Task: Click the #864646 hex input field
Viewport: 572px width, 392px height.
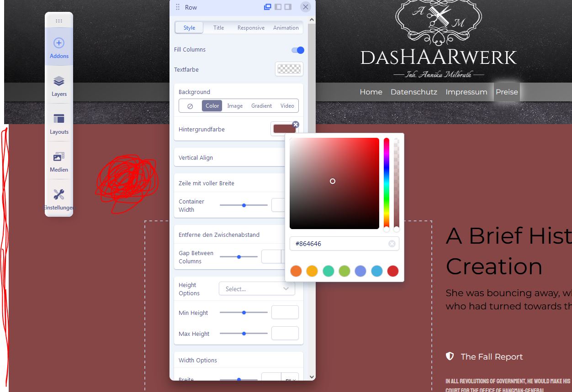Action: click(338, 244)
